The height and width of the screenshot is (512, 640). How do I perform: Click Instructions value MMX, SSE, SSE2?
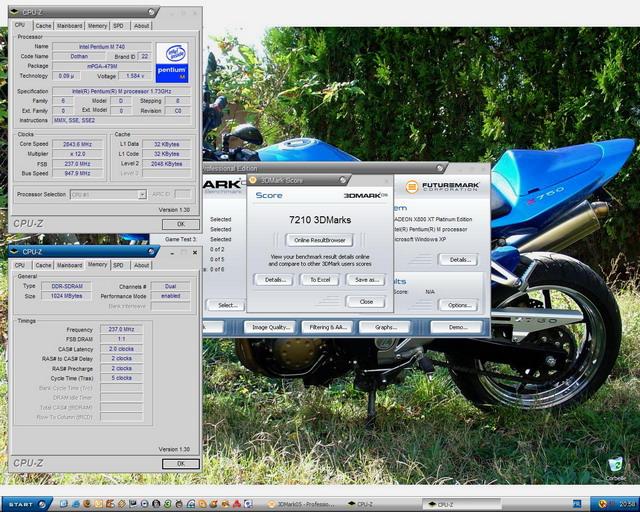click(121, 120)
